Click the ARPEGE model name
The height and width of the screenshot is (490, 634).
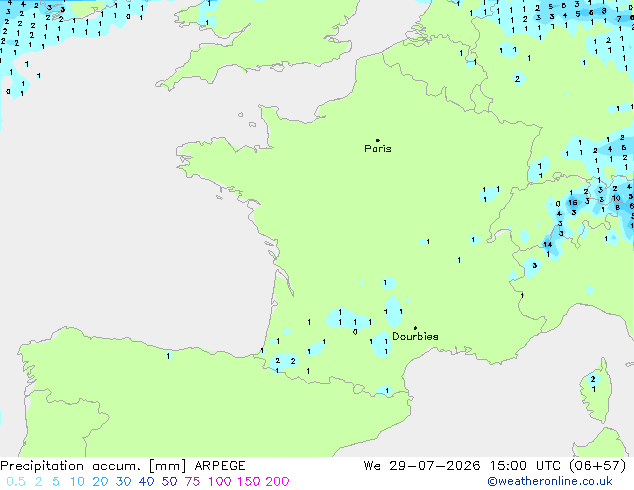220,466
